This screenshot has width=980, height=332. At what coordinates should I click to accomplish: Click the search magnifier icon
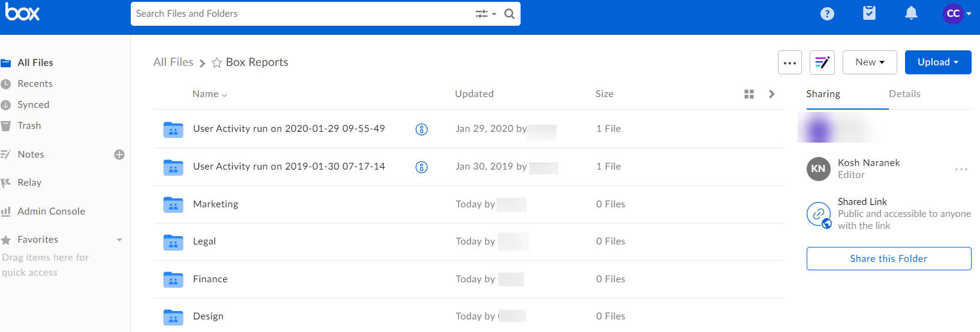click(x=509, y=14)
